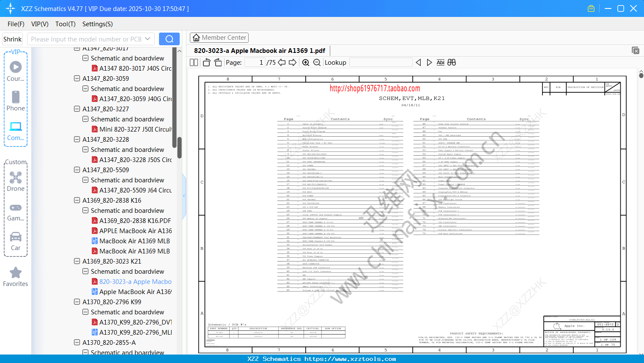Open A1347_820-5509 J64 circuit file

click(x=136, y=190)
